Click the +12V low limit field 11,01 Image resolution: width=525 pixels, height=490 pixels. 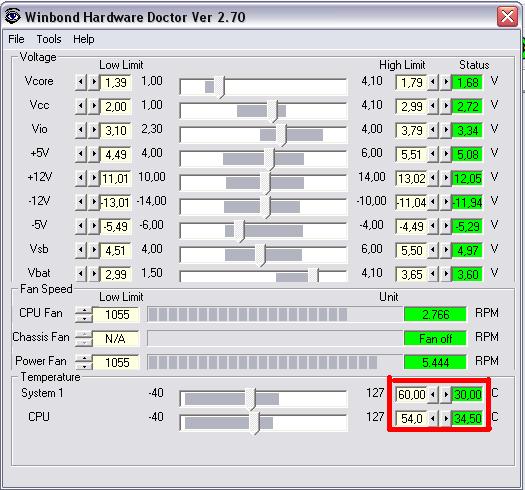116,179
